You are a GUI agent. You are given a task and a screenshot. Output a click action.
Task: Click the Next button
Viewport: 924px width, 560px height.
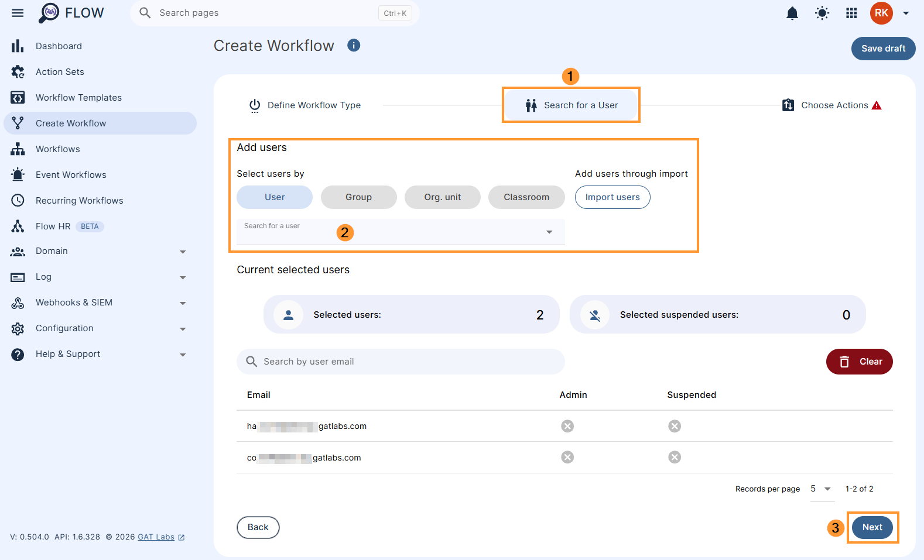pos(872,527)
